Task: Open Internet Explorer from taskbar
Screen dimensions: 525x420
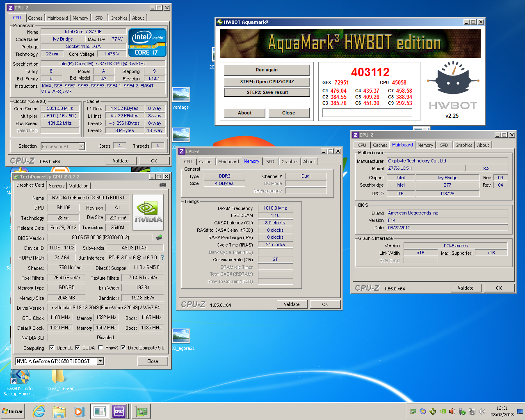Action: point(39,411)
